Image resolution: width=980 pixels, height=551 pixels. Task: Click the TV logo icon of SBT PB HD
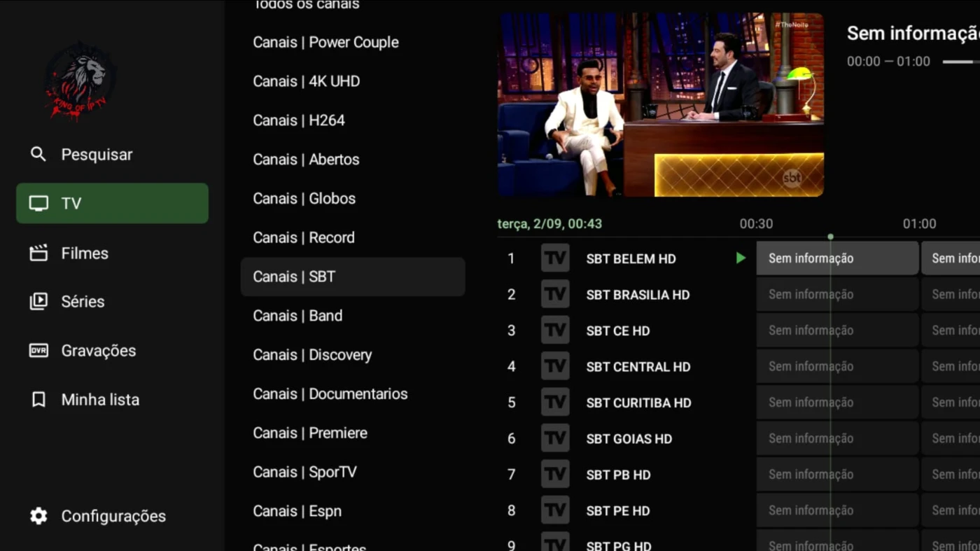555,475
